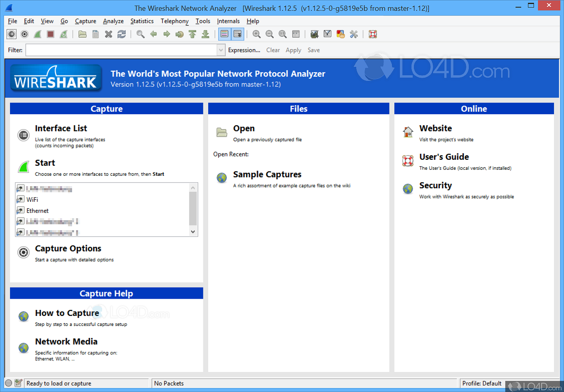The height and width of the screenshot is (392, 564).
Task: Open Sample Captures from the Files section
Action: (267, 174)
